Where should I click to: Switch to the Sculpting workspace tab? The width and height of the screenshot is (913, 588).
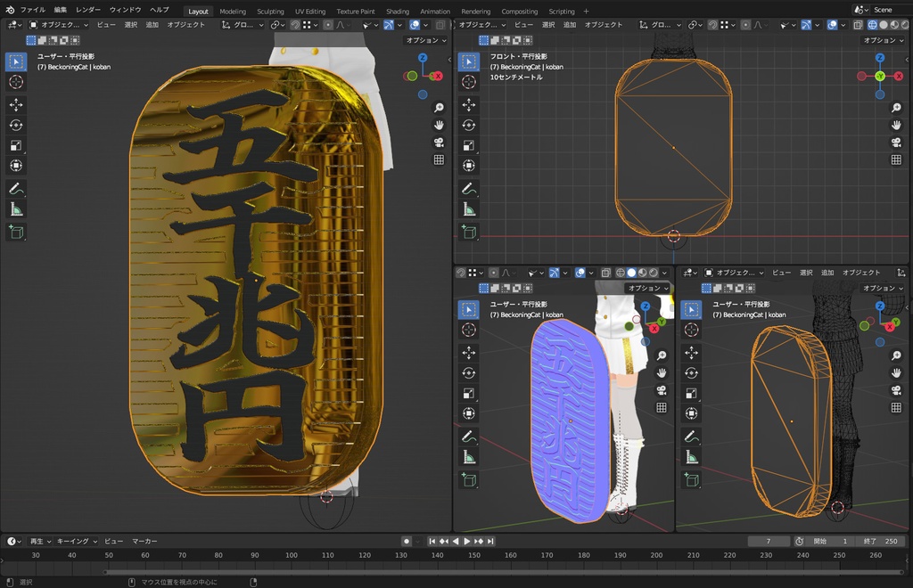click(x=270, y=11)
